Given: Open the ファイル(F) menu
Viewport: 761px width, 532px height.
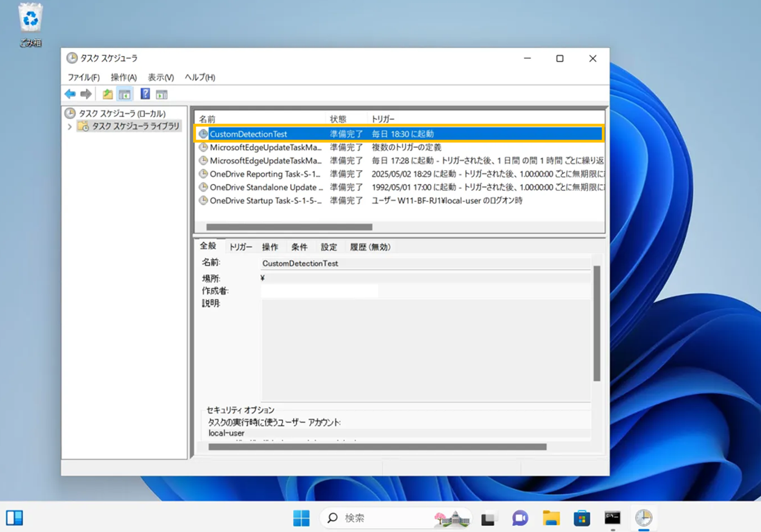Looking at the screenshot, I should click(x=83, y=77).
